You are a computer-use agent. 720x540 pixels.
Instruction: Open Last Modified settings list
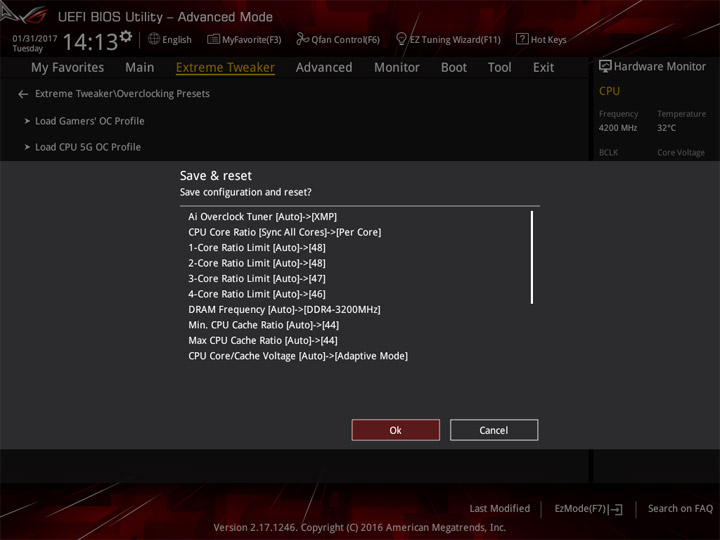[x=500, y=509]
